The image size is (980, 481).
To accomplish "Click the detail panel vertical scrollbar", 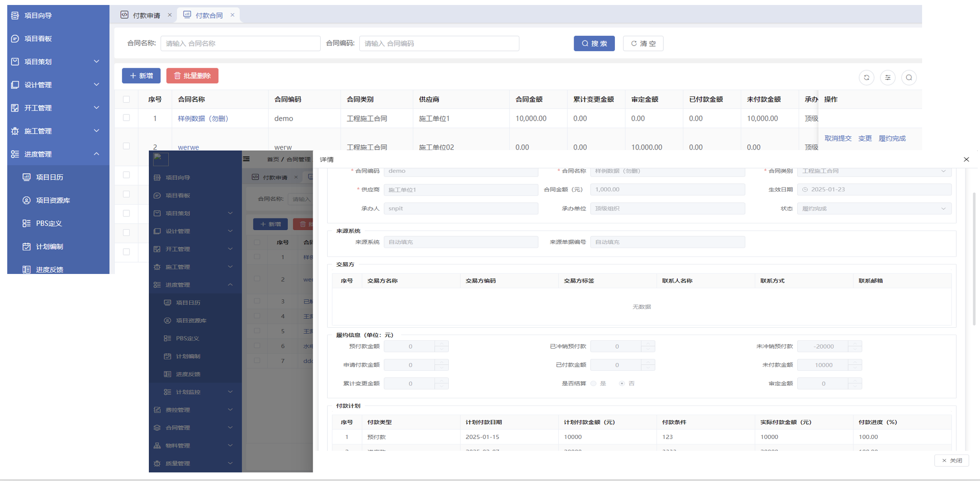I will click(974, 258).
